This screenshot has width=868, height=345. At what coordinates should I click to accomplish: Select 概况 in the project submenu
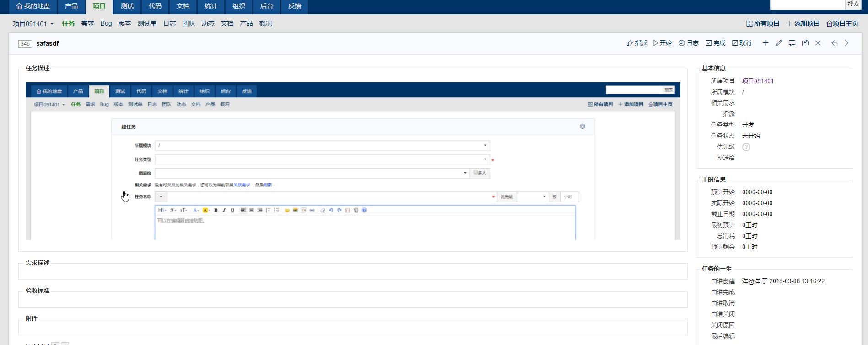[x=265, y=24]
